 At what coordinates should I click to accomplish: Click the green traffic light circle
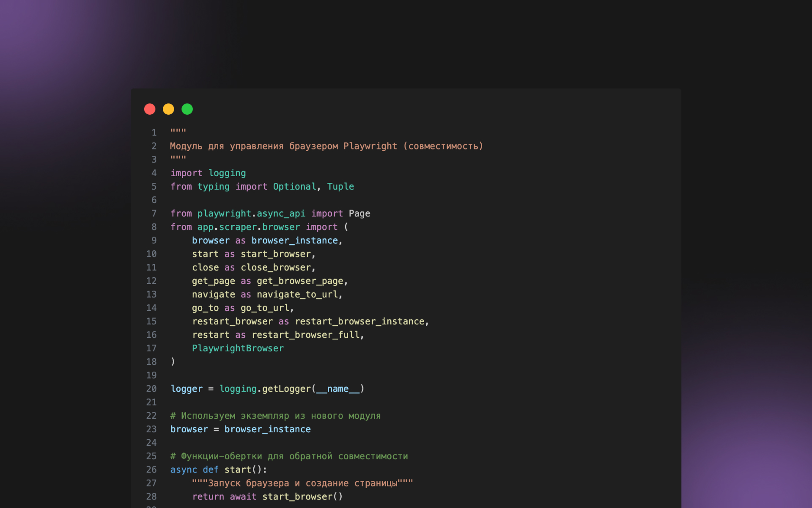tap(187, 109)
